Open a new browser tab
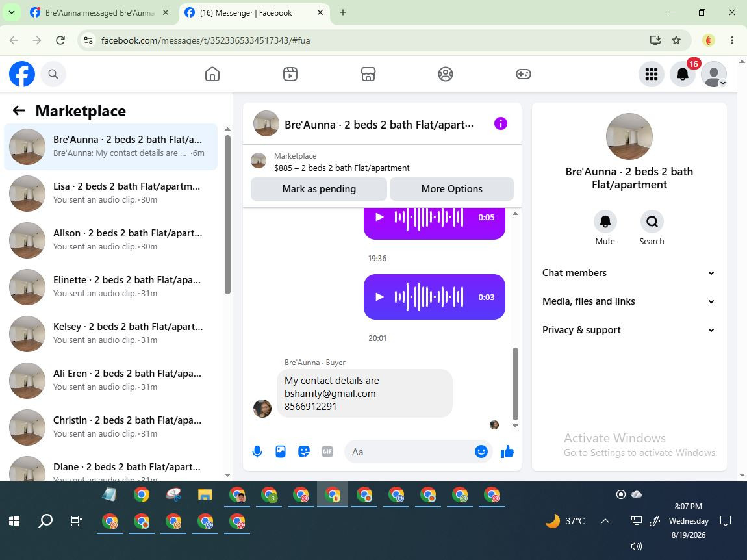This screenshot has width=747, height=560. coord(342,13)
